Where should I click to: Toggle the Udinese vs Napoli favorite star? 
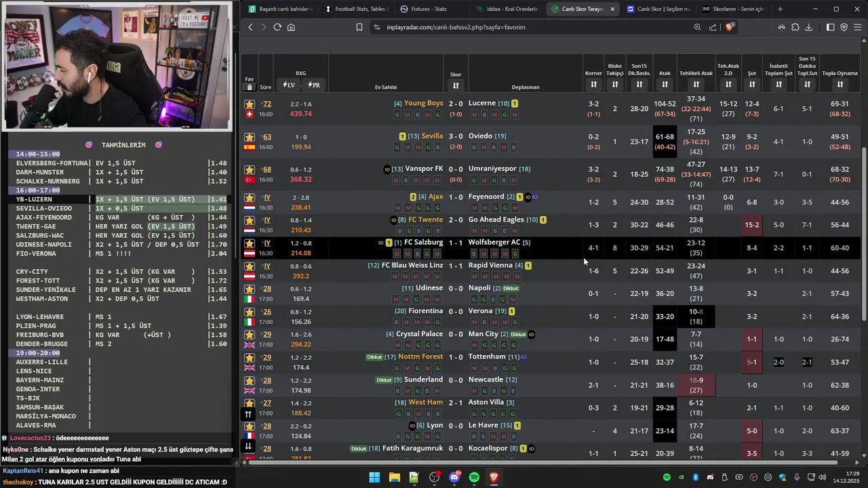[x=250, y=289]
